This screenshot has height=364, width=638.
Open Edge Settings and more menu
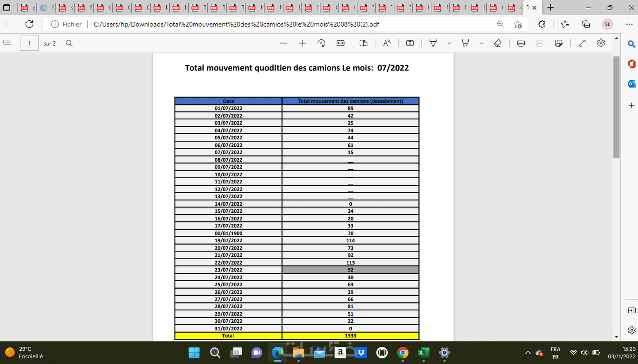[x=629, y=24]
